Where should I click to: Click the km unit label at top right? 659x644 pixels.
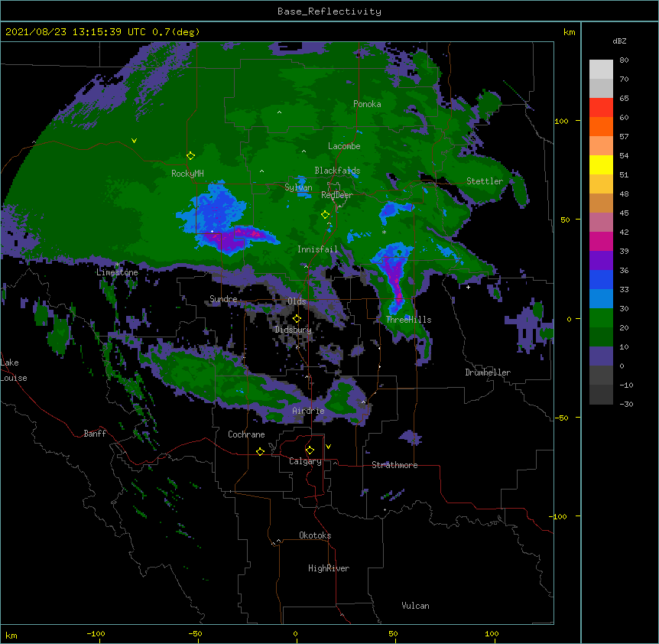[569, 32]
